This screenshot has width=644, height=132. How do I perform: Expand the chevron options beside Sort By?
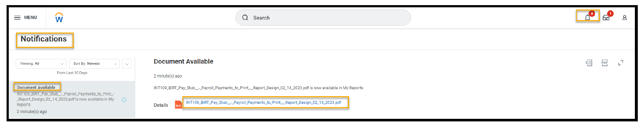127,64
